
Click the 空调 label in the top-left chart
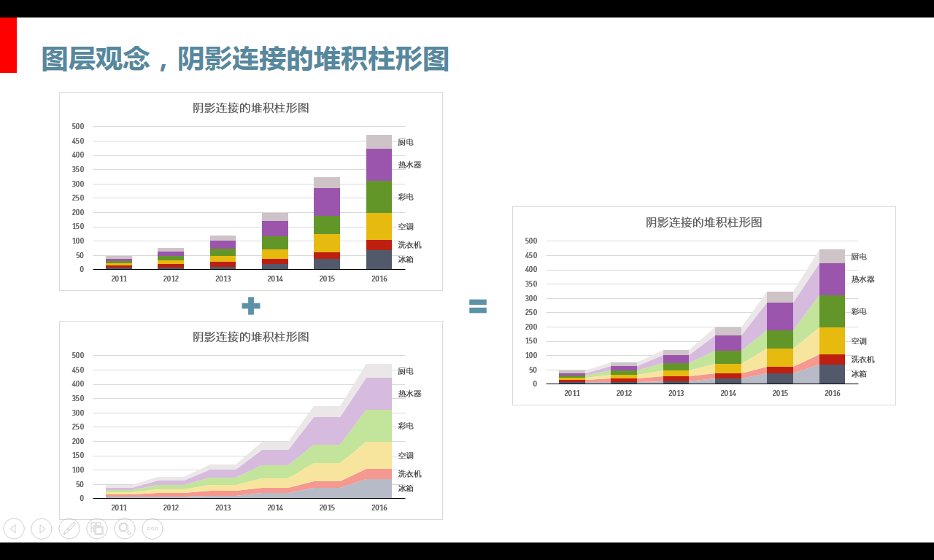tap(406, 227)
